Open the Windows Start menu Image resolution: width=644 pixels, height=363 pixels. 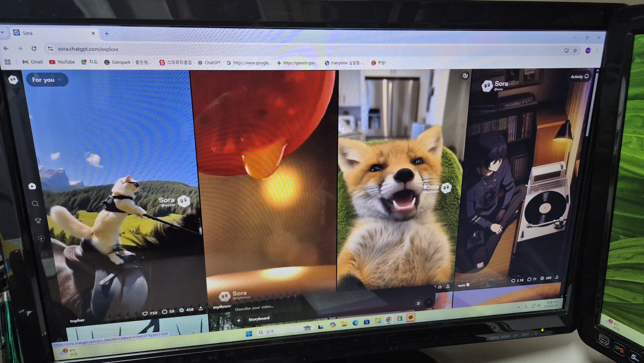(x=249, y=334)
